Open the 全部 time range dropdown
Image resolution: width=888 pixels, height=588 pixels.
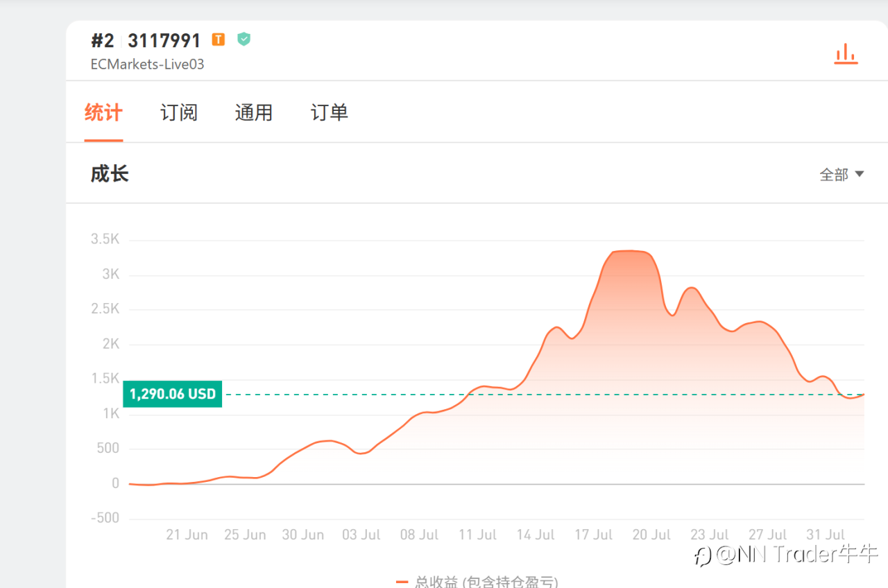click(842, 175)
